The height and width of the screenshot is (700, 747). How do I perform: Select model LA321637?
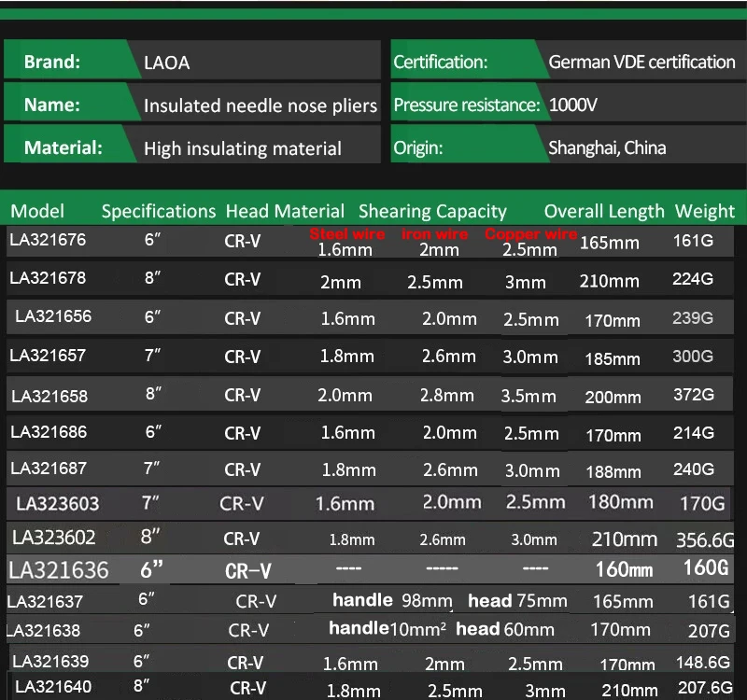pos(45,602)
